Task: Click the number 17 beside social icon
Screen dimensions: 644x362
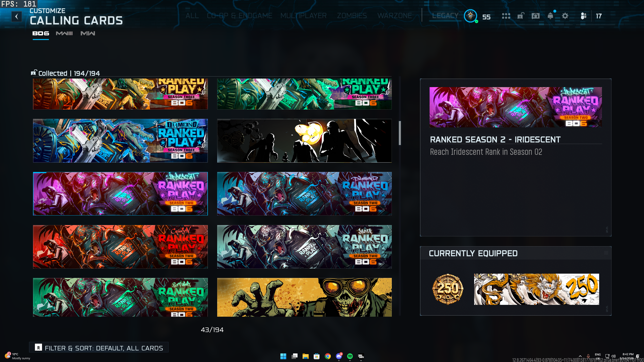Action: click(x=599, y=16)
